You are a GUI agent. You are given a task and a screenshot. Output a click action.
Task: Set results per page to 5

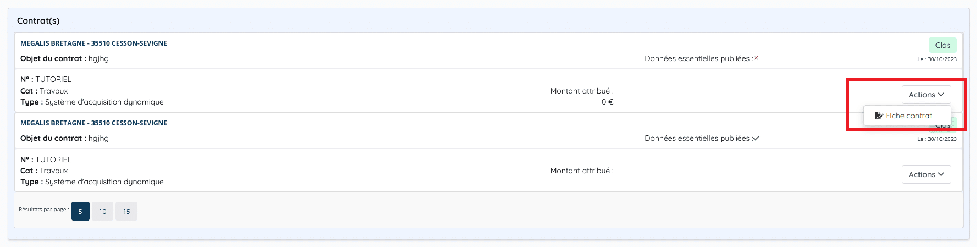[80, 211]
